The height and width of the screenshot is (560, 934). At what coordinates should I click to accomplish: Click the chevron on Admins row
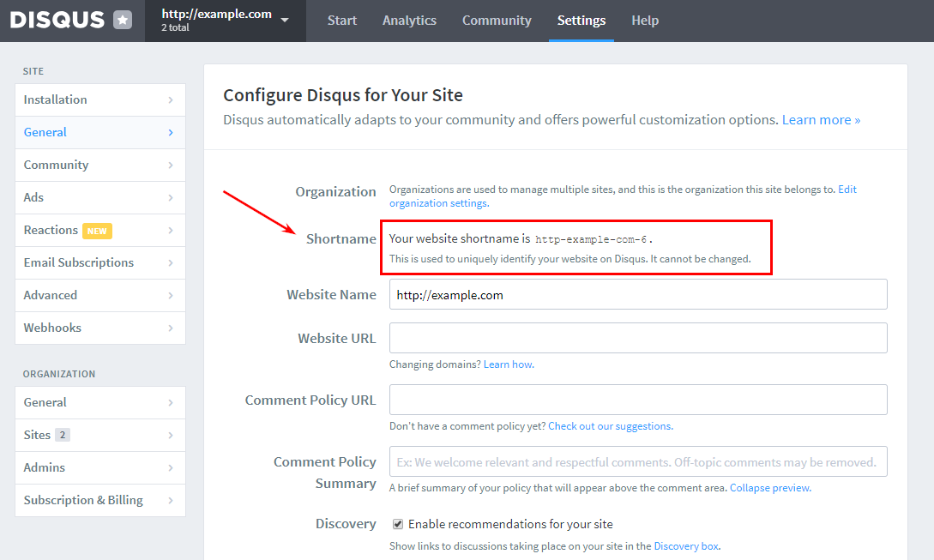[171, 467]
